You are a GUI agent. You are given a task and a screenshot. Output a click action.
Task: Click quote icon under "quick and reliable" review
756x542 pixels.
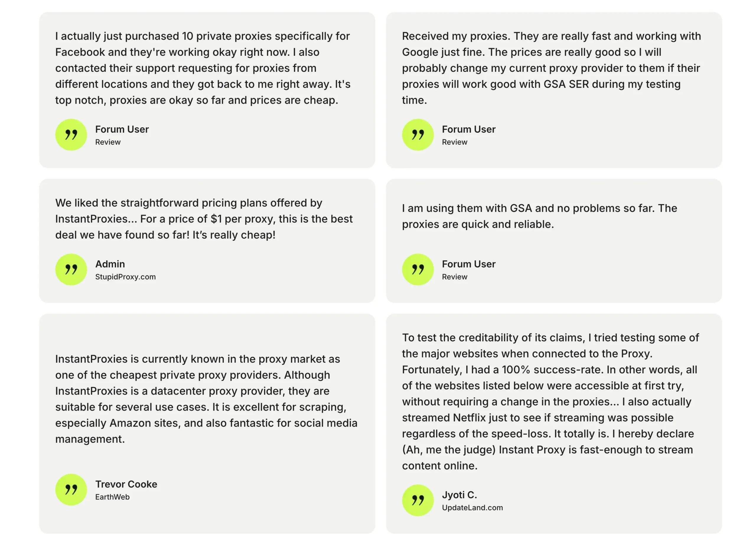tap(418, 269)
